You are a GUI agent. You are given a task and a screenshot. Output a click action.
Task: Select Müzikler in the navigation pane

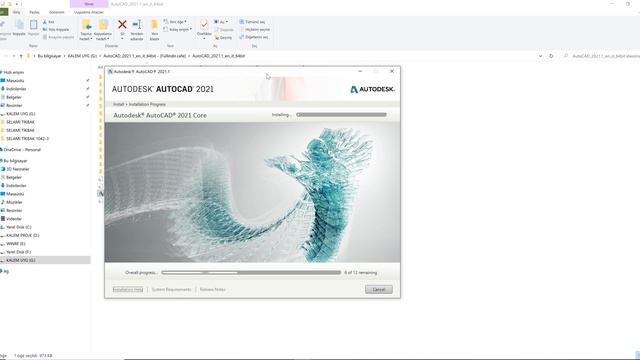click(12, 202)
